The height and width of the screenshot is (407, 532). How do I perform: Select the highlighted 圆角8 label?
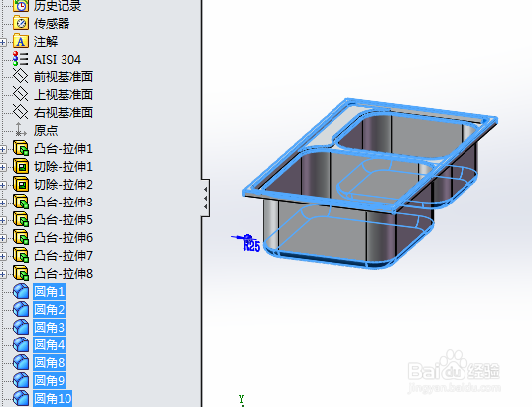click(50, 363)
